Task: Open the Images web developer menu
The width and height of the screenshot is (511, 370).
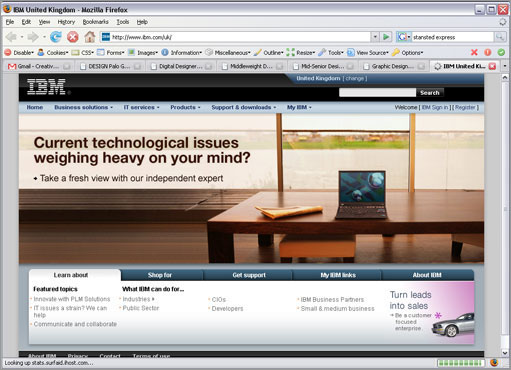Action: tap(143, 53)
